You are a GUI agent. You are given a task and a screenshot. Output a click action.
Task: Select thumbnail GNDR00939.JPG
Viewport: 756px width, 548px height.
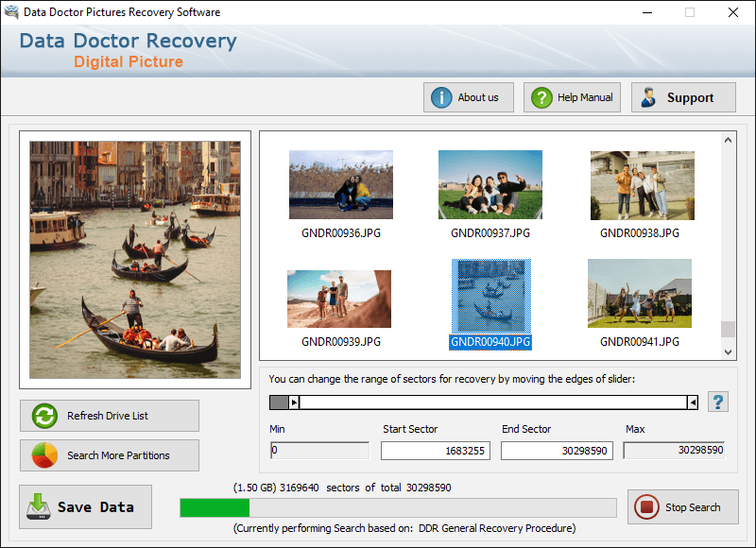(x=339, y=299)
